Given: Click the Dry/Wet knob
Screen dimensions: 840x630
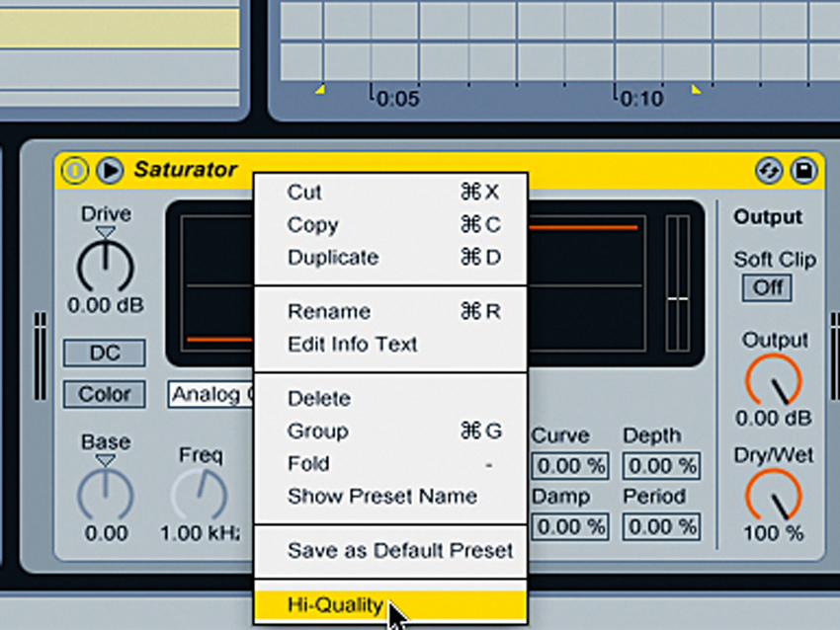Looking at the screenshot, I should point(774,495).
